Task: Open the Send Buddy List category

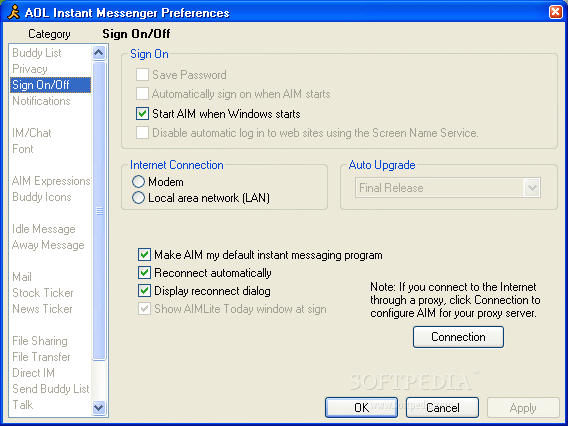Action: [x=51, y=389]
